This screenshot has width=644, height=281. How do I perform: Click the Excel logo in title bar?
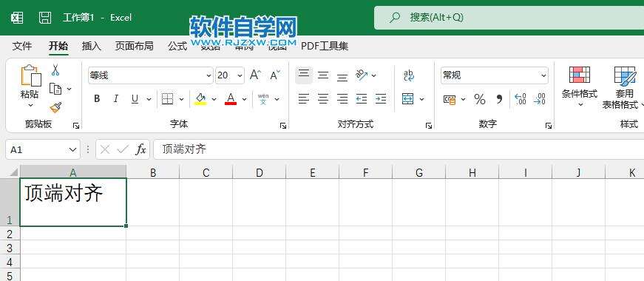17,18
